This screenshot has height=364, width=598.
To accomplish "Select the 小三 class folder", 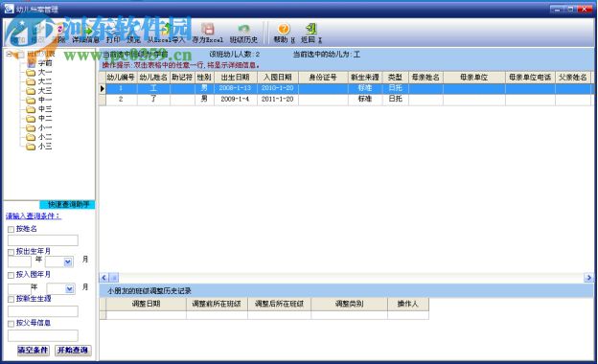I will click(x=39, y=147).
